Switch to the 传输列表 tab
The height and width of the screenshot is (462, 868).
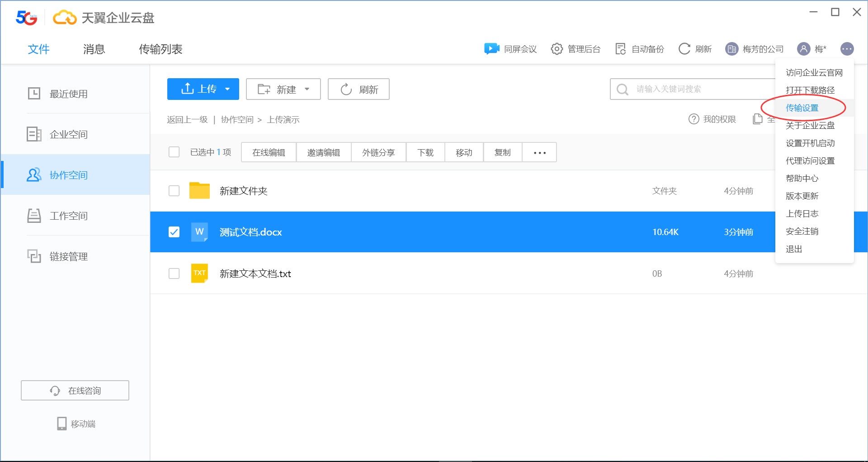(x=160, y=49)
